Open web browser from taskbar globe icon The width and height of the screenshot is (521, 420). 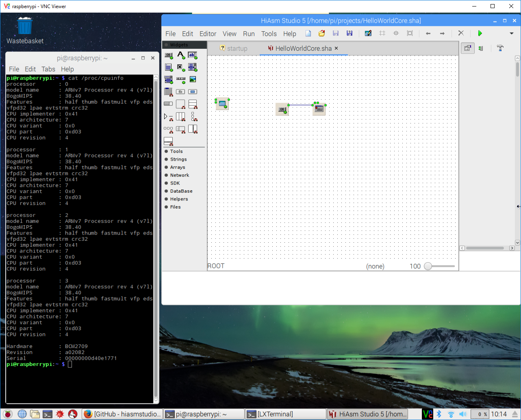pos(22,414)
